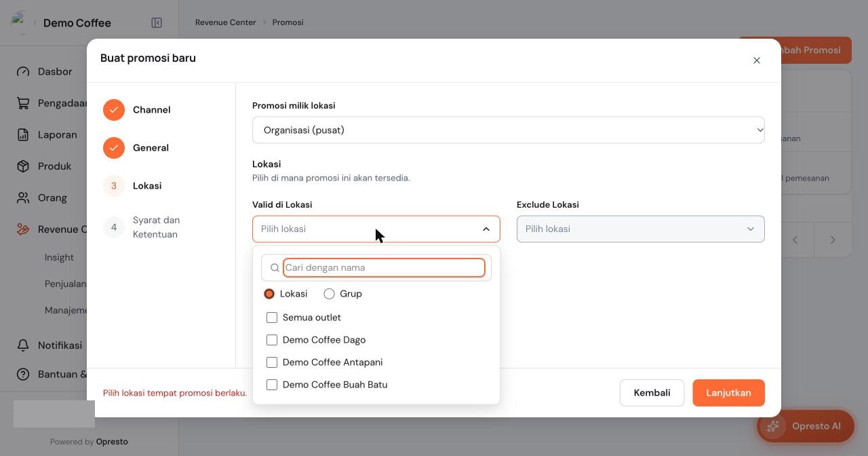Click the Opresto AI button
Screen dimensions: 868x456
click(806, 426)
